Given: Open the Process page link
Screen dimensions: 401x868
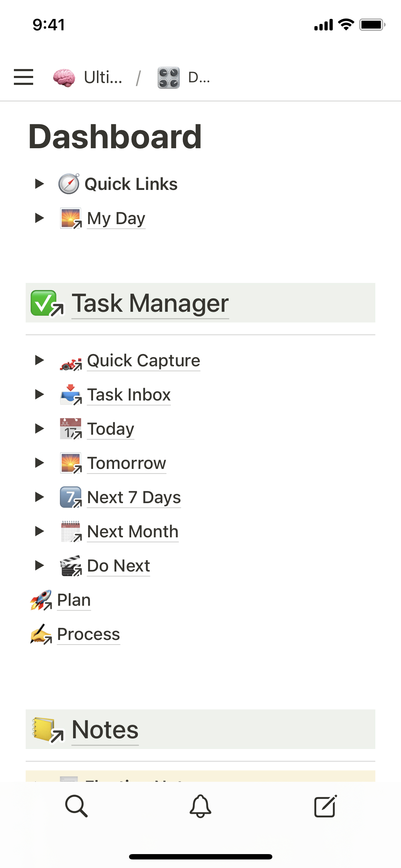Looking at the screenshot, I should click(88, 634).
